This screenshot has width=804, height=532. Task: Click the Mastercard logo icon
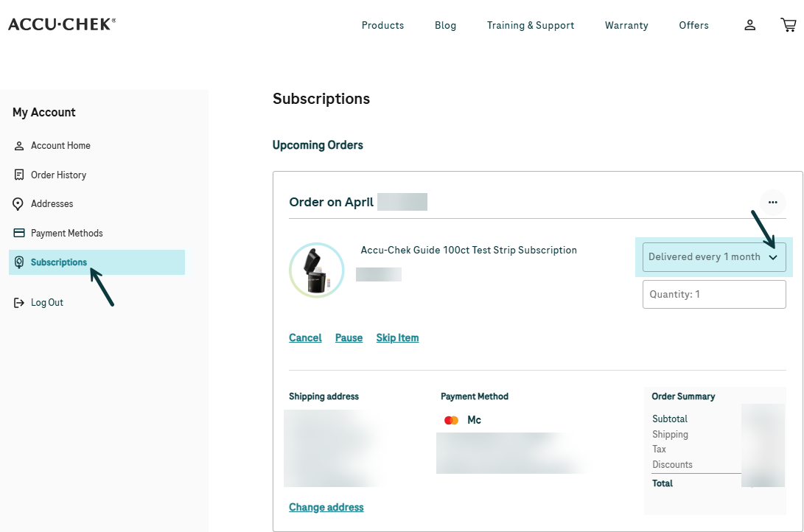click(x=451, y=420)
